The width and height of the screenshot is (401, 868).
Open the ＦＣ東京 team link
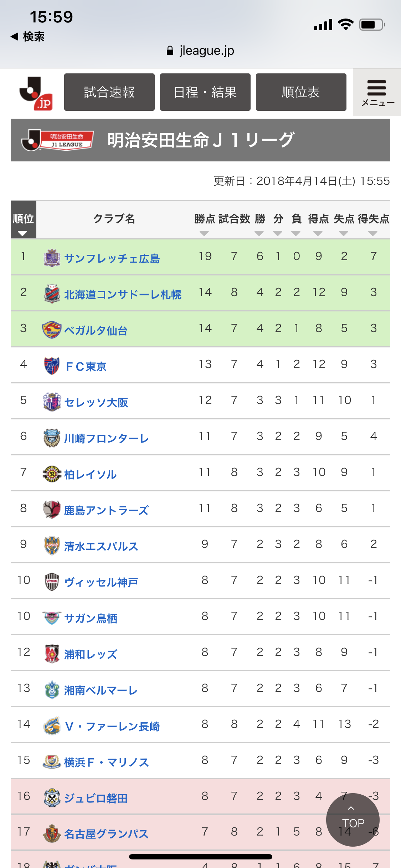pos(86,366)
